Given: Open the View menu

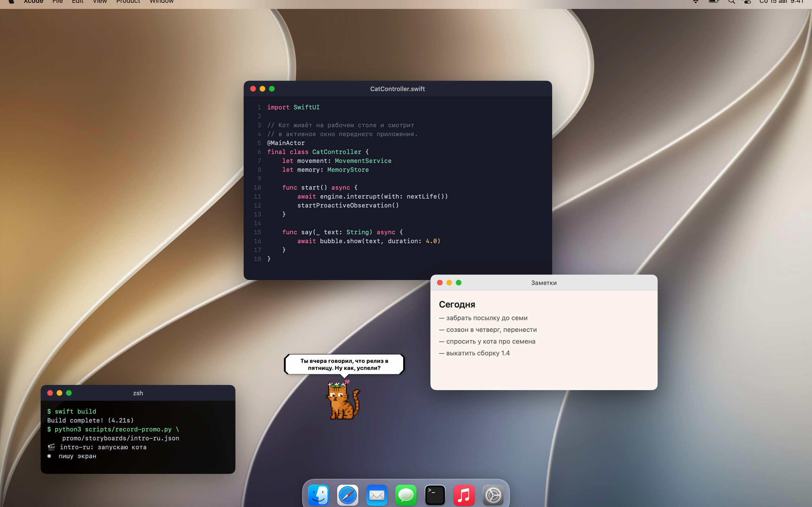Looking at the screenshot, I should 100,2.
